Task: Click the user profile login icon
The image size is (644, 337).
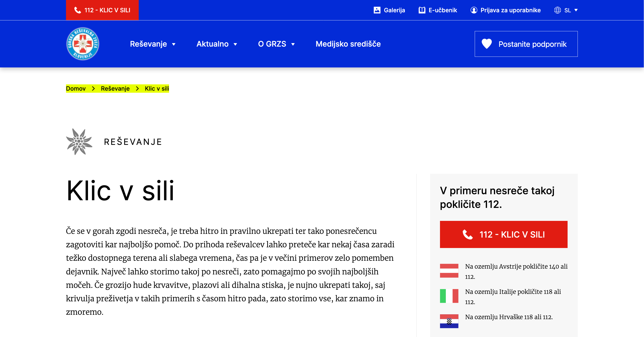Action: click(474, 10)
